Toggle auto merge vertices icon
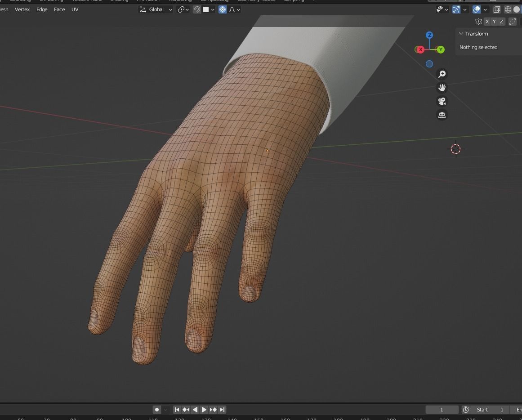 coord(513,22)
